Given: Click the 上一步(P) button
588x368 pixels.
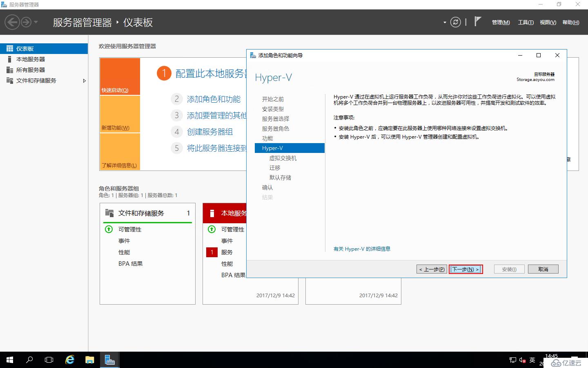Looking at the screenshot, I should (432, 269).
